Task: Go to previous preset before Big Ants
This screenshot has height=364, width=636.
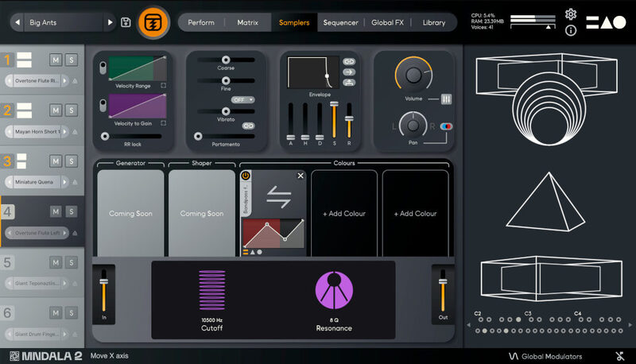Action: [x=17, y=22]
